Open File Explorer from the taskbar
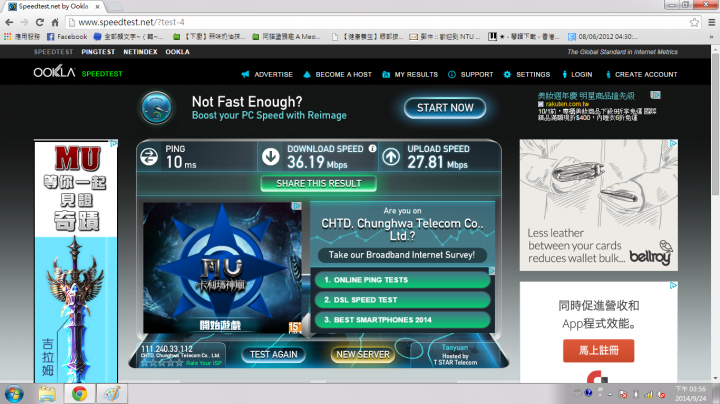The height and width of the screenshot is (404, 720). [x=47, y=394]
